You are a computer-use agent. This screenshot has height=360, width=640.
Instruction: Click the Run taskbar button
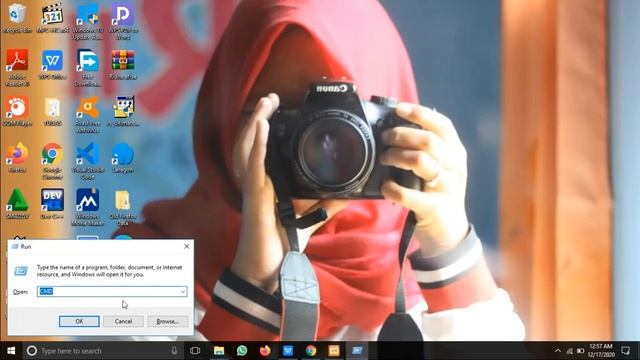click(357, 351)
